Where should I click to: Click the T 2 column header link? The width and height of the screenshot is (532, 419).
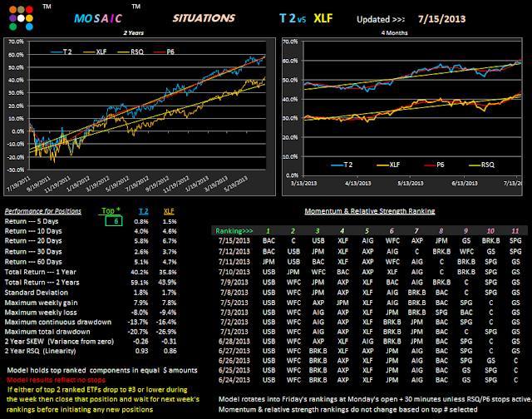coord(144,211)
